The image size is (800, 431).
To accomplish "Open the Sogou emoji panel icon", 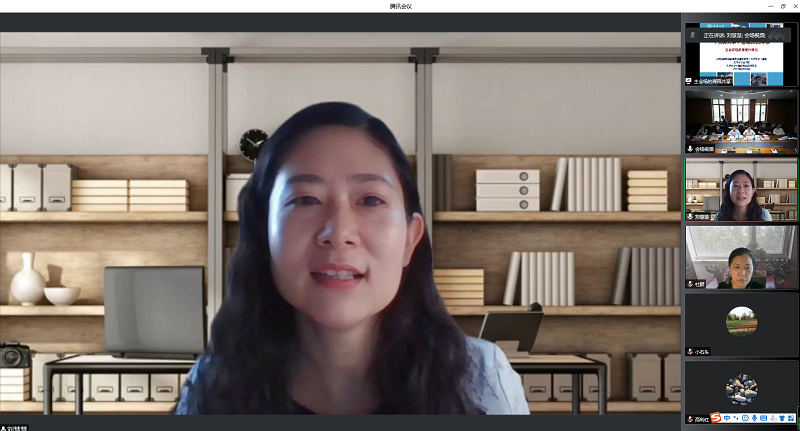I will (x=746, y=418).
